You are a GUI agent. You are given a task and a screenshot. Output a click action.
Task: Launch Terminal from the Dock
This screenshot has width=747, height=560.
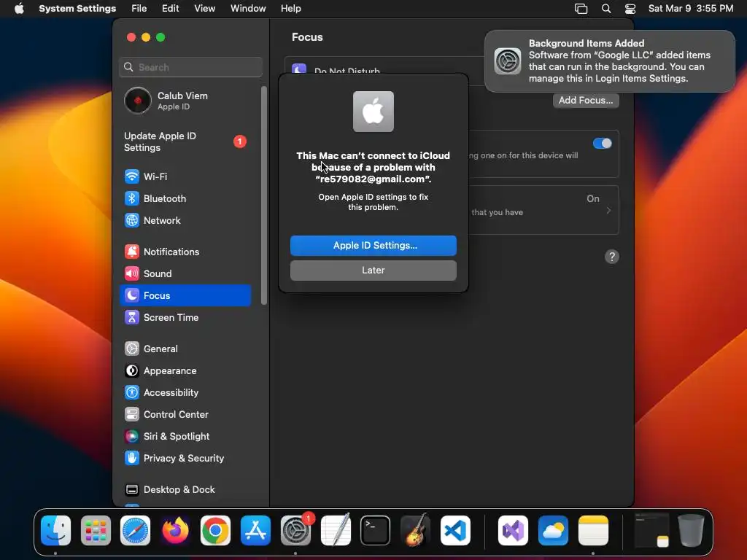[x=376, y=531]
